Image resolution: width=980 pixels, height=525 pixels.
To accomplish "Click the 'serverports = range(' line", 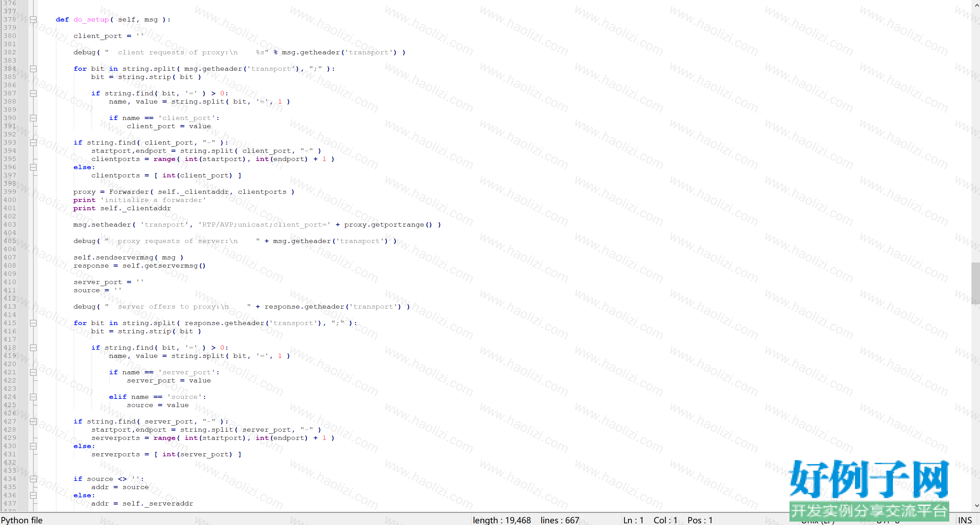I will 213,438.
